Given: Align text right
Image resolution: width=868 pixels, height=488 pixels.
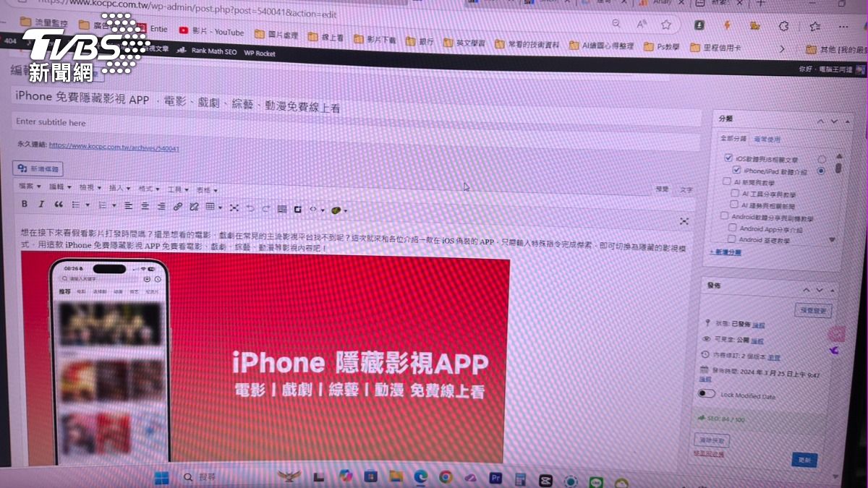Looking at the screenshot, I should 161,206.
